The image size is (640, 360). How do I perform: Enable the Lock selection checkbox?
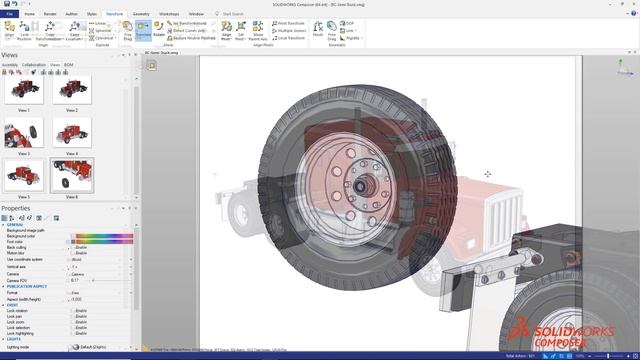[73, 328]
